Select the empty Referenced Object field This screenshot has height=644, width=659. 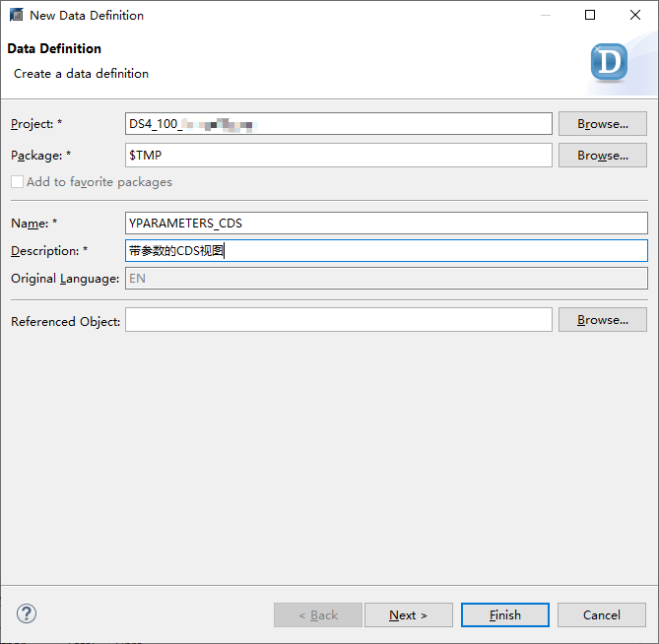coord(338,320)
